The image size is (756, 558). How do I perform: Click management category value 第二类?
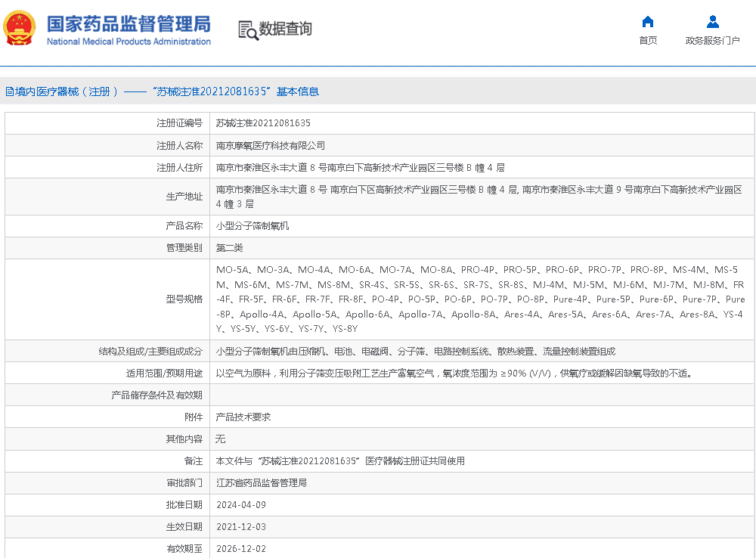[x=230, y=247]
